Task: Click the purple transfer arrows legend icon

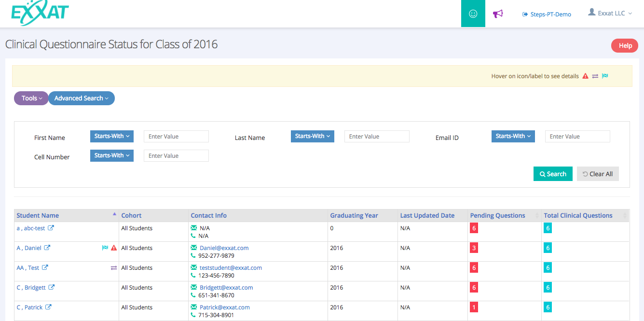Action: tap(595, 76)
